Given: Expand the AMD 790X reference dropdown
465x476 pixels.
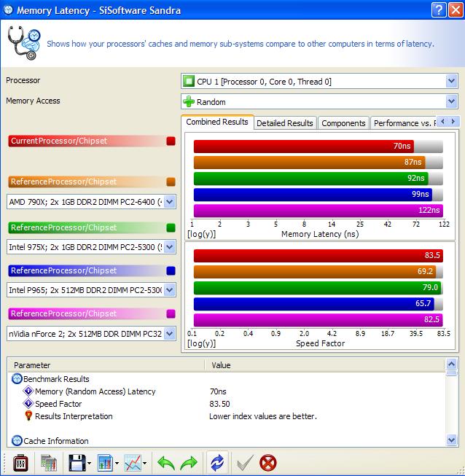Looking at the screenshot, I should click(170, 202).
